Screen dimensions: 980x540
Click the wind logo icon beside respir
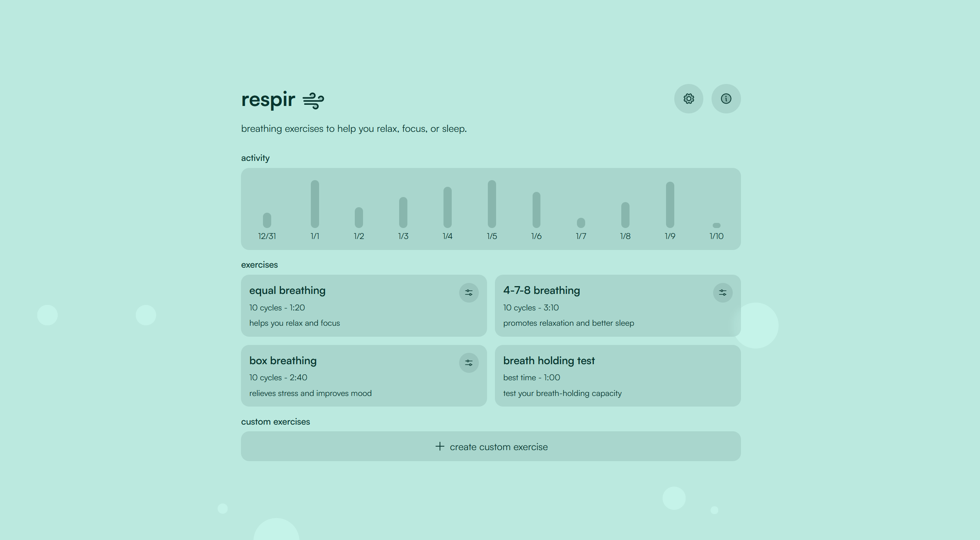tap(313, 100)
